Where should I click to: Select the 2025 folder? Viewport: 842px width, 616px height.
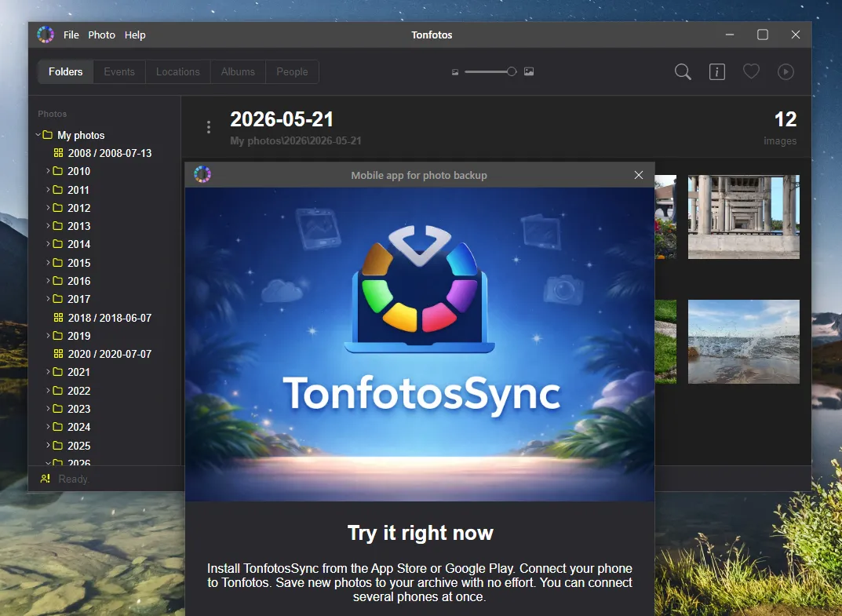tap(72, 445)
